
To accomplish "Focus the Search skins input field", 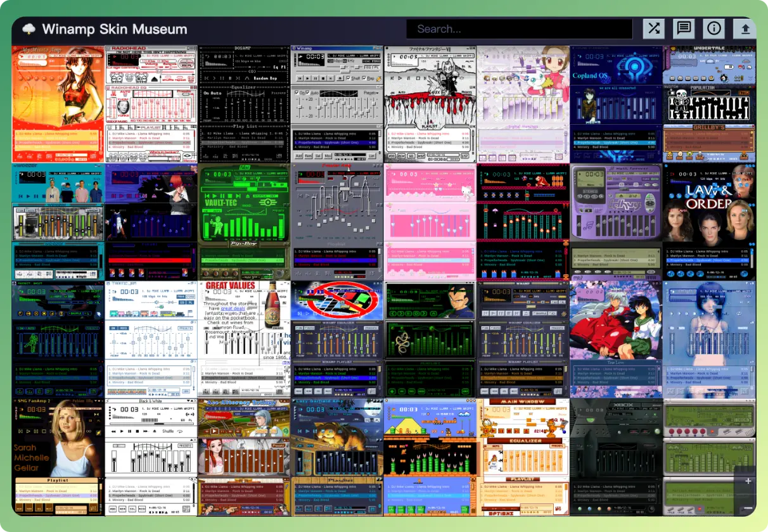I will (x=519, y=29).
